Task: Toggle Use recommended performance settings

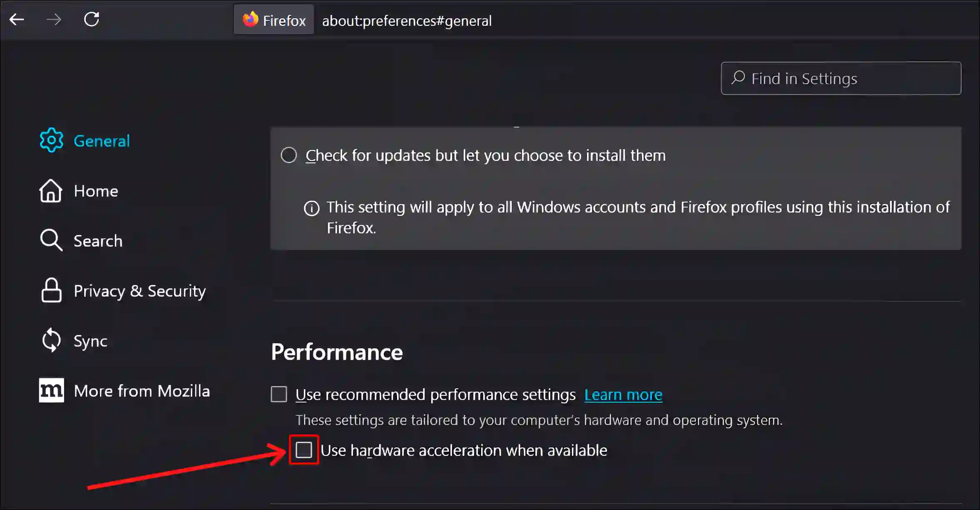Action: (x=279, y=394)
